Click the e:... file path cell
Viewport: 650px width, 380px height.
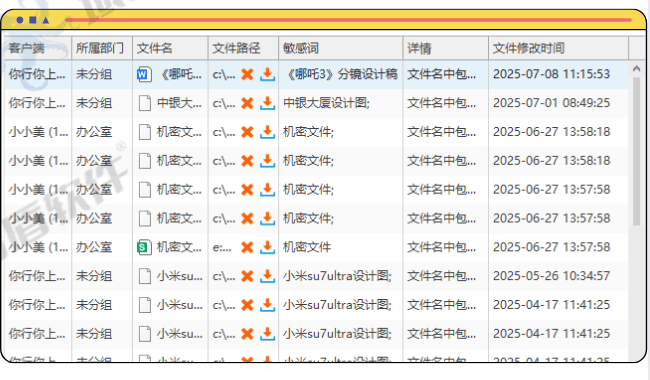tap(222, 248)
